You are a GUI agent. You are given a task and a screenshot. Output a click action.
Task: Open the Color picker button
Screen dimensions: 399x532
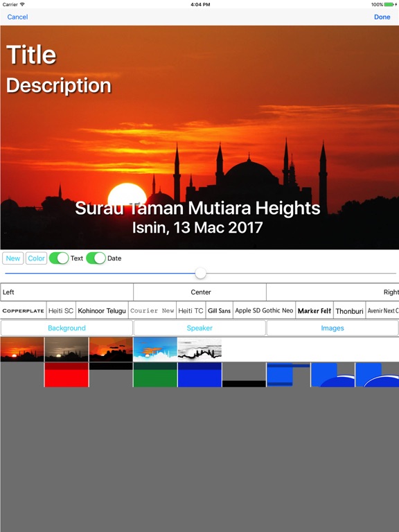pos(36,258)
